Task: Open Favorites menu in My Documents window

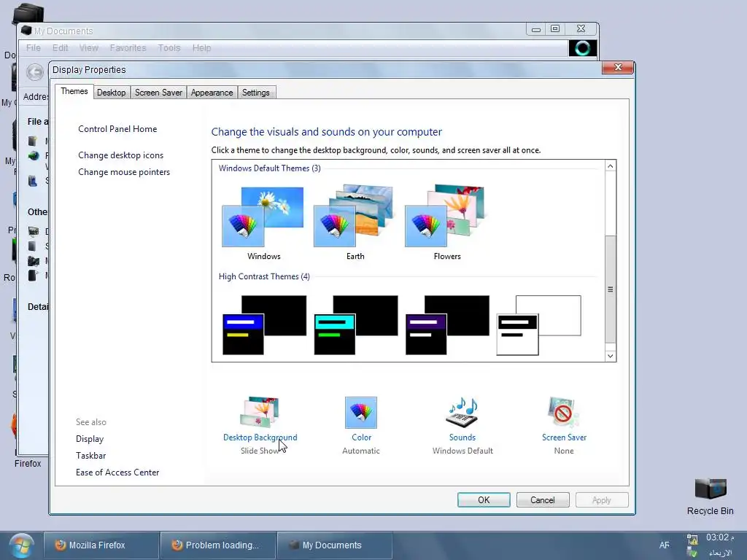Action: (x=128, y=48)
